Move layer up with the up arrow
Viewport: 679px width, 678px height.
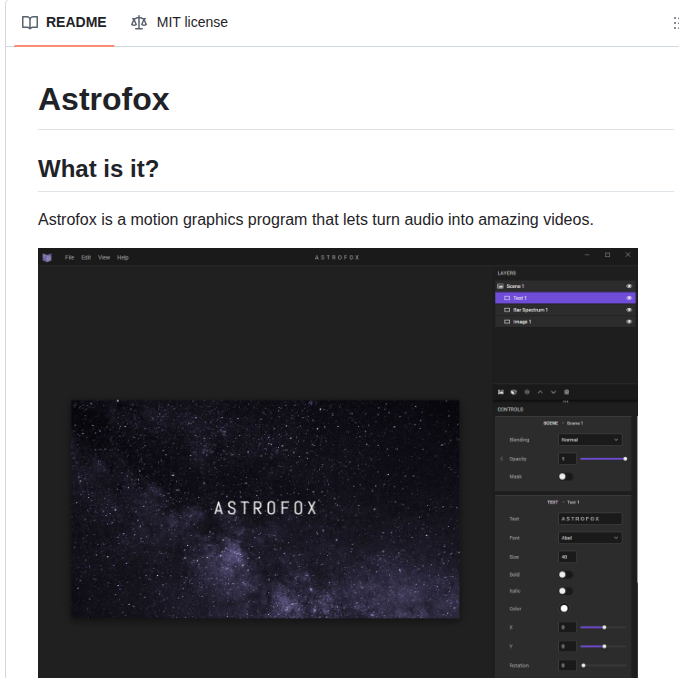(540, 392)
